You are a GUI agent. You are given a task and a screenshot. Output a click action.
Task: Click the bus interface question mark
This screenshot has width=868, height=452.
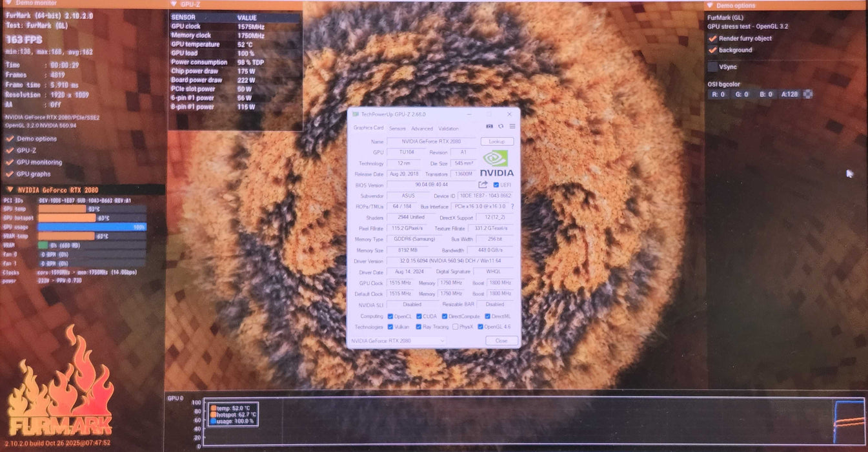point(512,207)
